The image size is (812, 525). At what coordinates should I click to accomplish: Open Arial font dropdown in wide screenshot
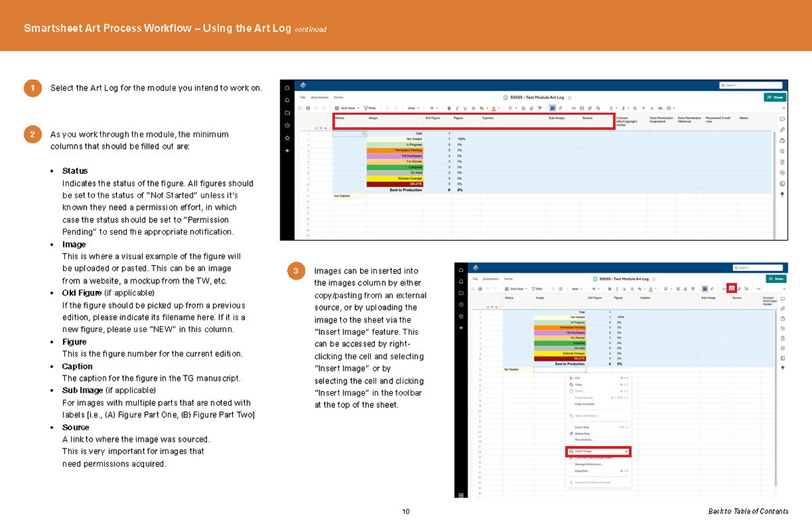tap(413, 108)
